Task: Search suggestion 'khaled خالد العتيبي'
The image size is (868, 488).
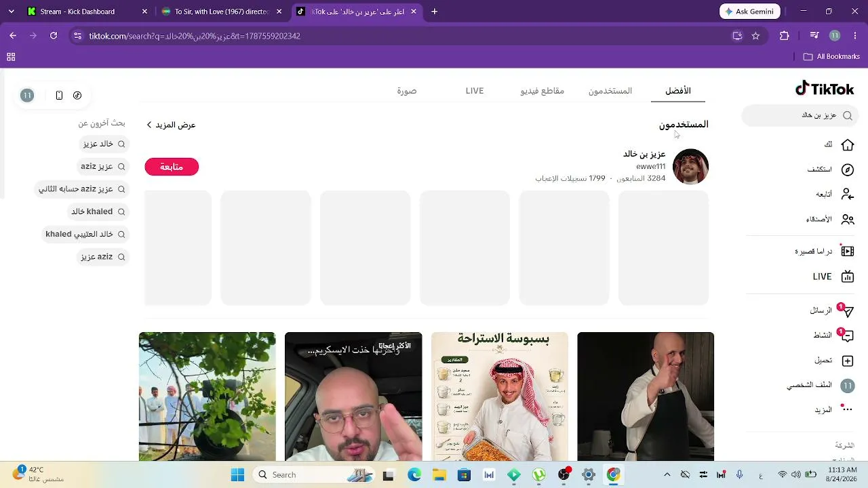Action: pyautogui.click(x=85, y=234)
